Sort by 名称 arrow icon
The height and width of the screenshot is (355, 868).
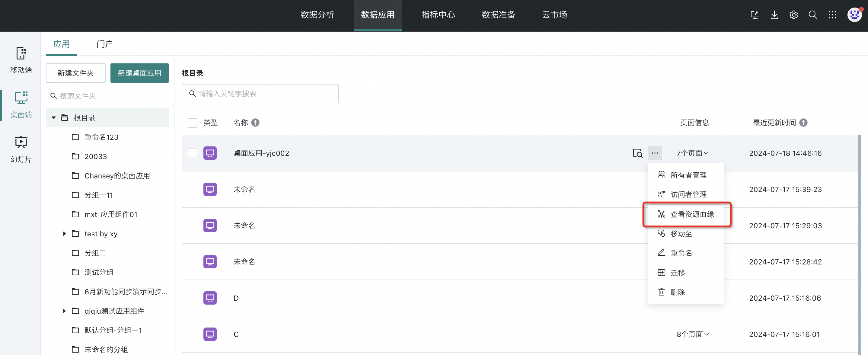[255, 123]
